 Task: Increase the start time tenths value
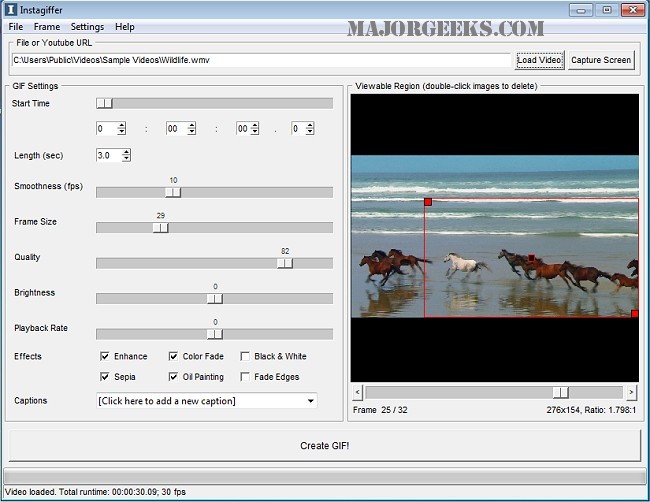(x=310, y=125)
